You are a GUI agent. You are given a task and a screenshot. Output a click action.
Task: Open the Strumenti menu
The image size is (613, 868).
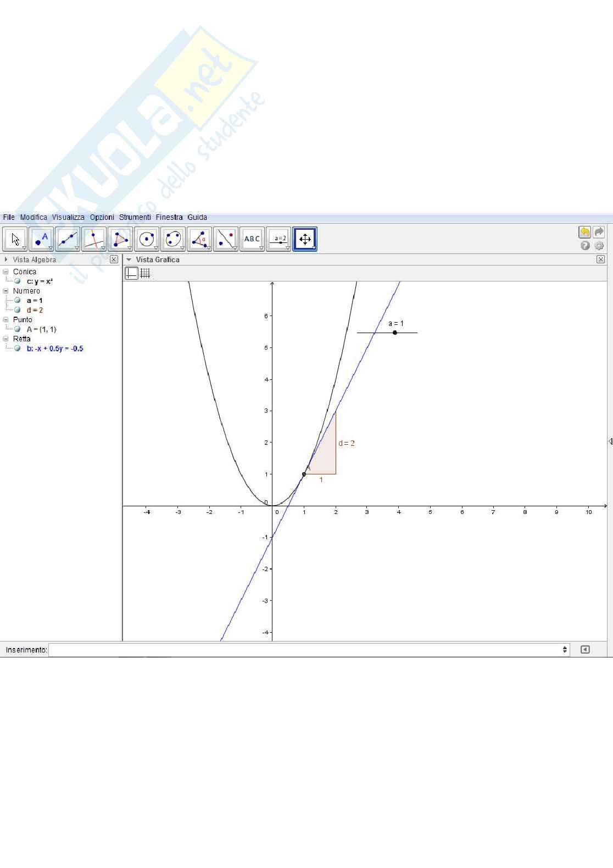(x=135, y=217)
